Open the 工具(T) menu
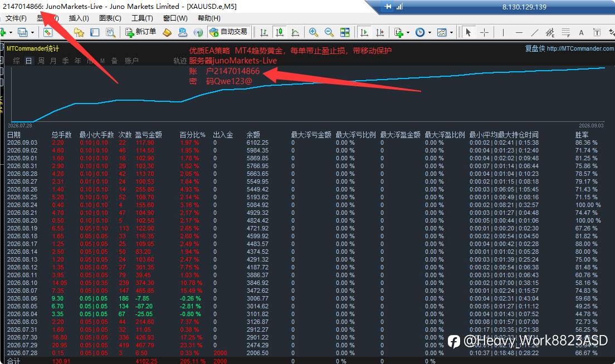 coord(142,18)
